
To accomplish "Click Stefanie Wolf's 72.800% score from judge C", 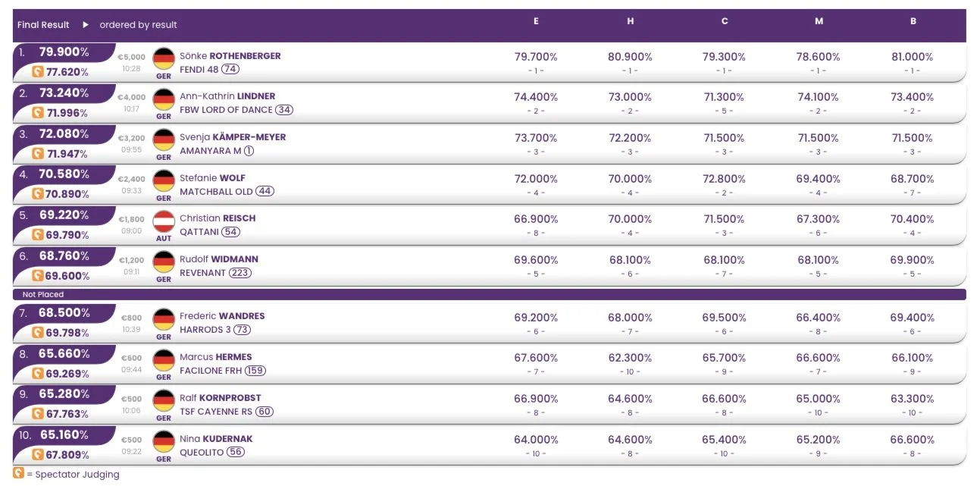I will 725,179.
